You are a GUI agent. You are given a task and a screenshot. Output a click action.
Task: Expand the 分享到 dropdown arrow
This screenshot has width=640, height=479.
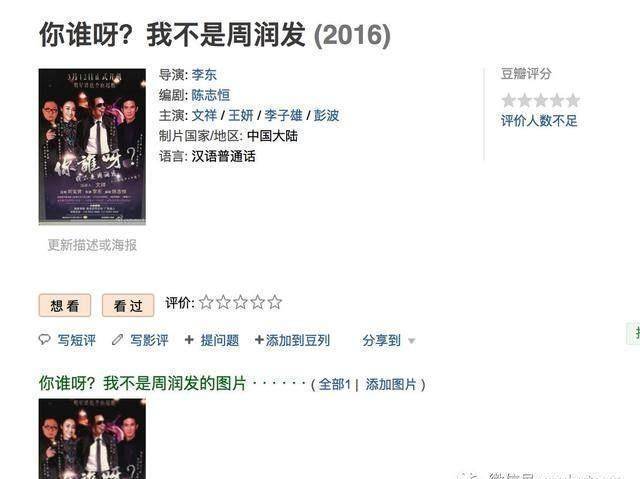(x=411, y=341)
